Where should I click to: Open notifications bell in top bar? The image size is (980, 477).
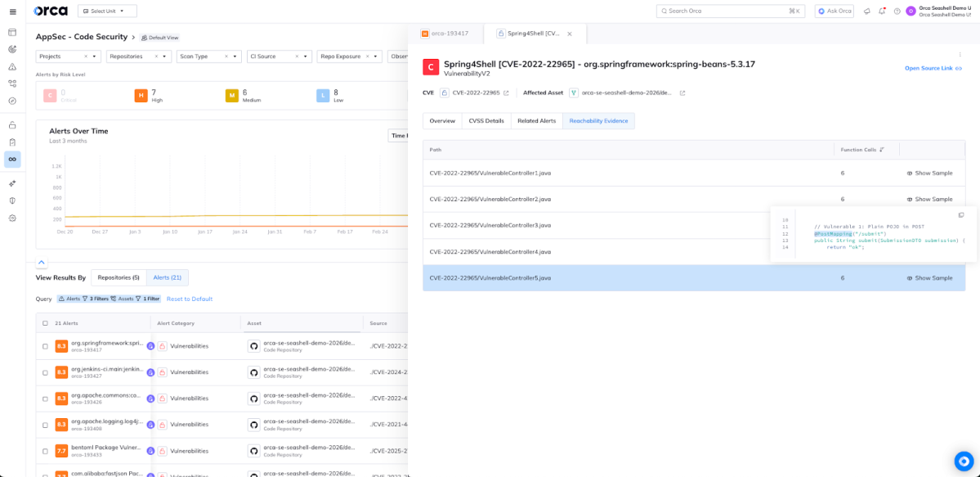click(x=882, y=11)
